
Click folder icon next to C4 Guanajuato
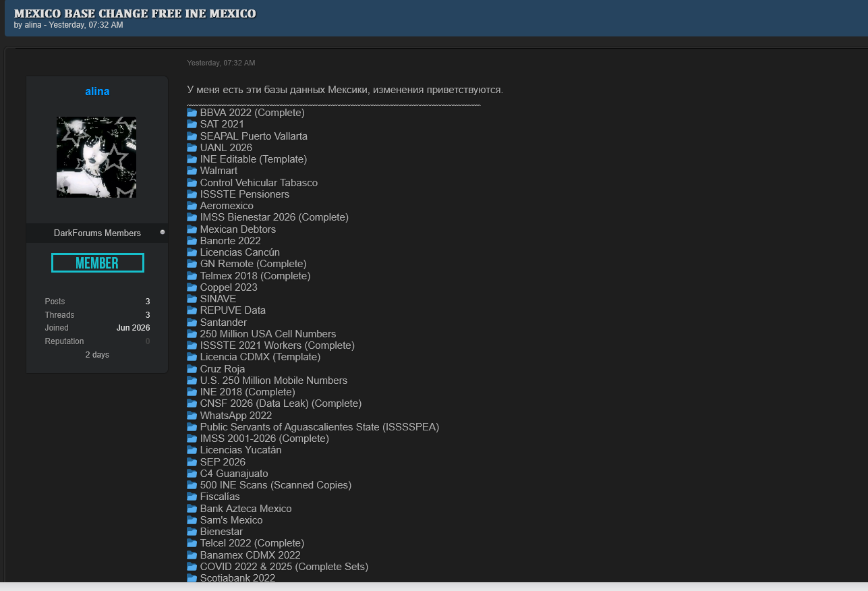tap(192, 473)
